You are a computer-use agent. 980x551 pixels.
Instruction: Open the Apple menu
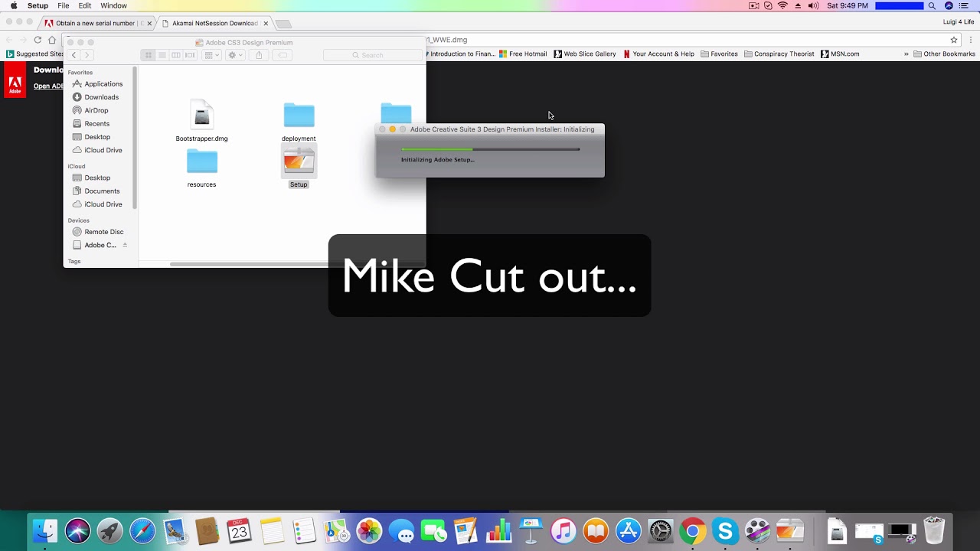[14, 5]
